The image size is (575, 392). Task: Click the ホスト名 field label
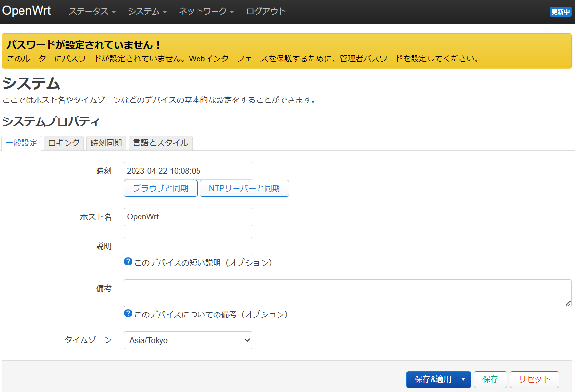click(x=96, y=217)
